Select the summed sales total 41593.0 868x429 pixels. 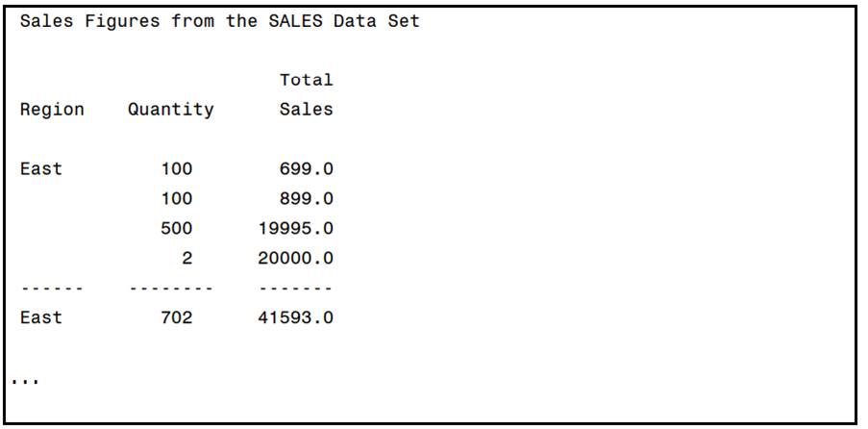295,317
